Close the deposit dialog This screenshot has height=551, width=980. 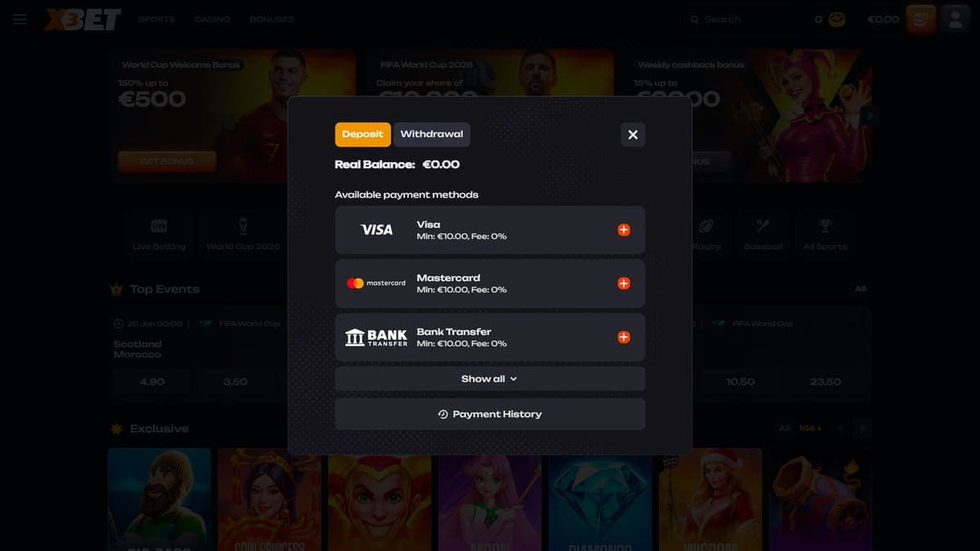pyautogui.click(x=633, y=135)
